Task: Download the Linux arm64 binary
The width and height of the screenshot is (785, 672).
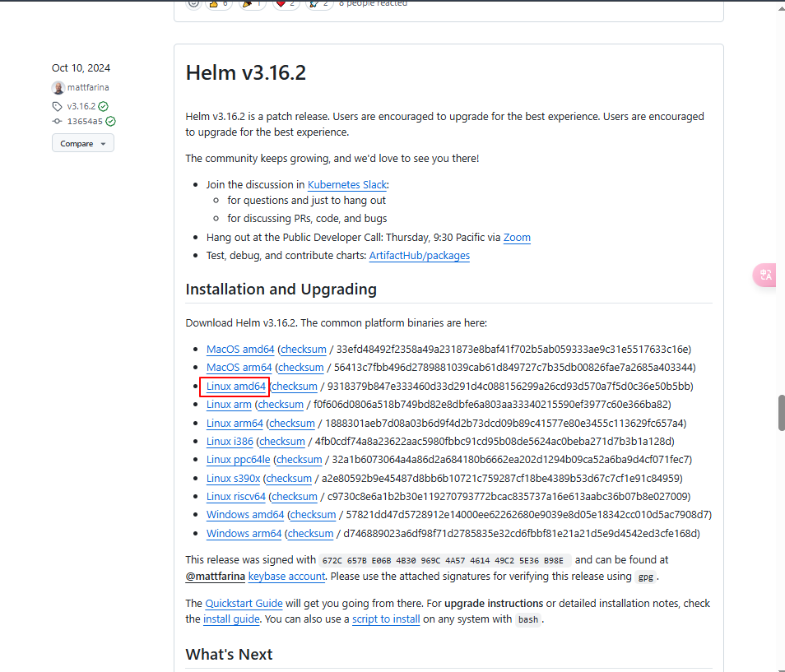Action: coord(235,424)
